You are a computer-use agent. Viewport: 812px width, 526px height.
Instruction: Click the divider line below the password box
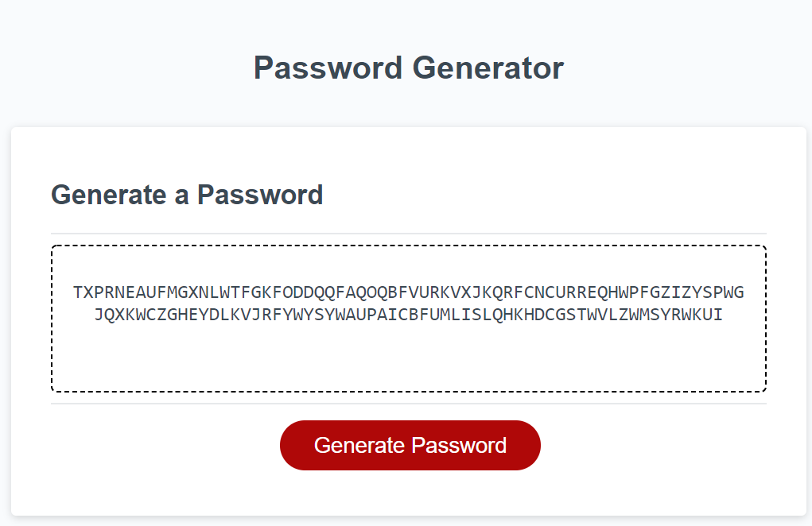coord(409,403)
